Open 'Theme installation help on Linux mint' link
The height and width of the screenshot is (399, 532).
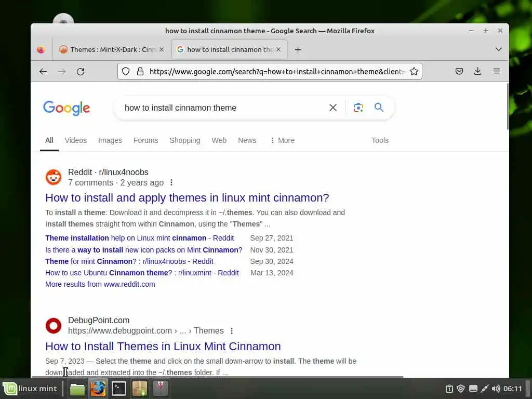(139, 238)
